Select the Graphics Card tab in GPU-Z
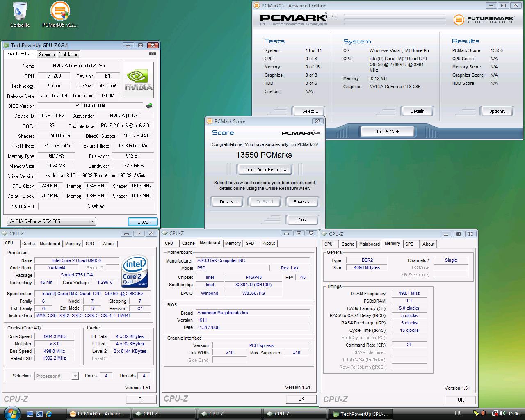Viewport: 525px width, 420px height. (21, 54)
